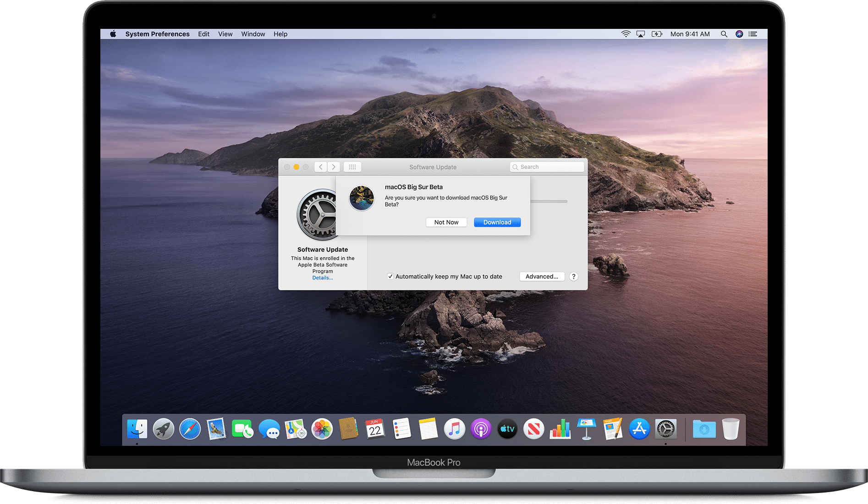Launch Photos from the Dock
Viewport: 868px width, 504px height.
coord(322,429)
